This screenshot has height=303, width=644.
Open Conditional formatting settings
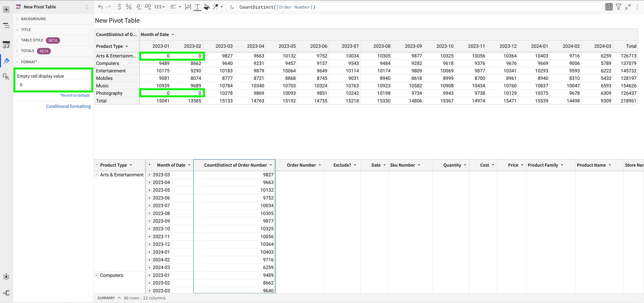click(x=68, y=106)
